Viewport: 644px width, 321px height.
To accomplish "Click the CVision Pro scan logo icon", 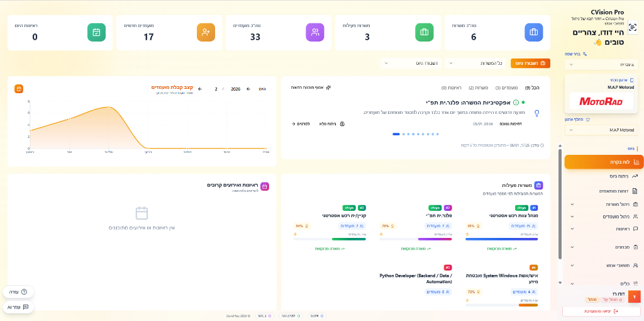I will coord(633,26).
